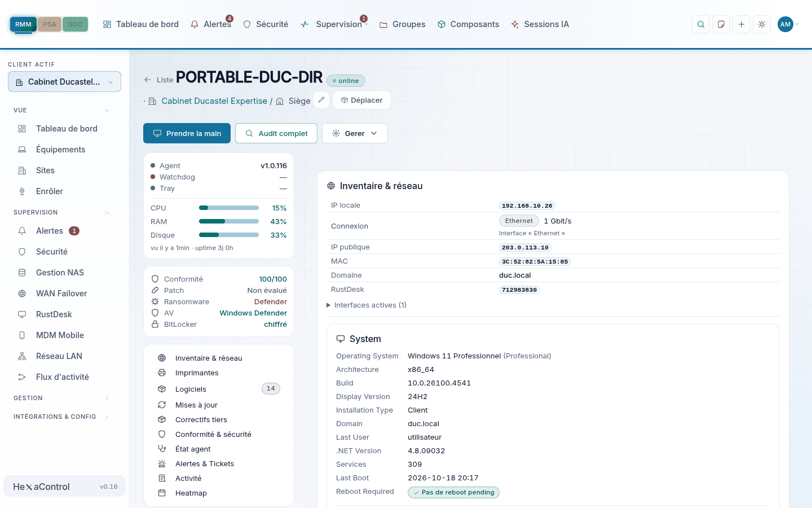
Task: Switch to the DOC module
Action: point(75,24)
